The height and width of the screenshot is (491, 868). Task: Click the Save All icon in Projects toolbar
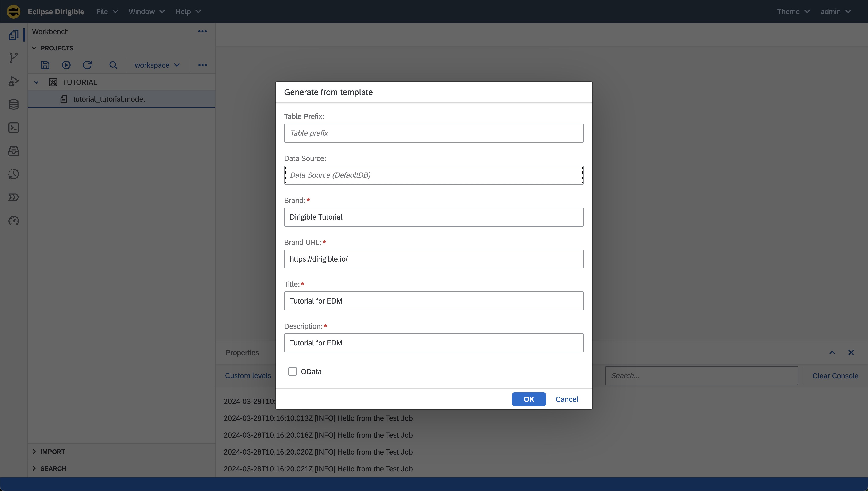pos(45,65)
